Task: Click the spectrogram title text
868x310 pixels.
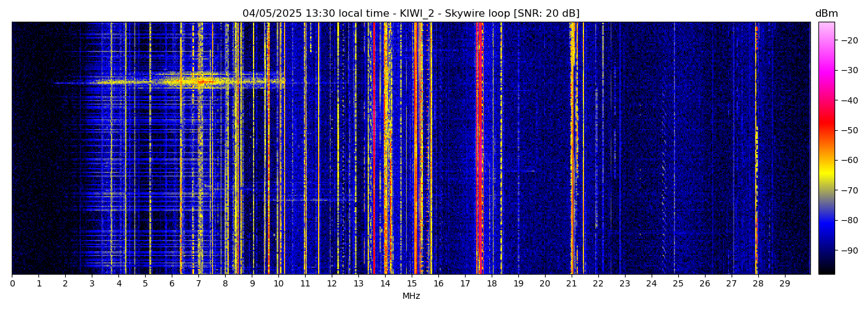Action: click(x=410, y=14)
